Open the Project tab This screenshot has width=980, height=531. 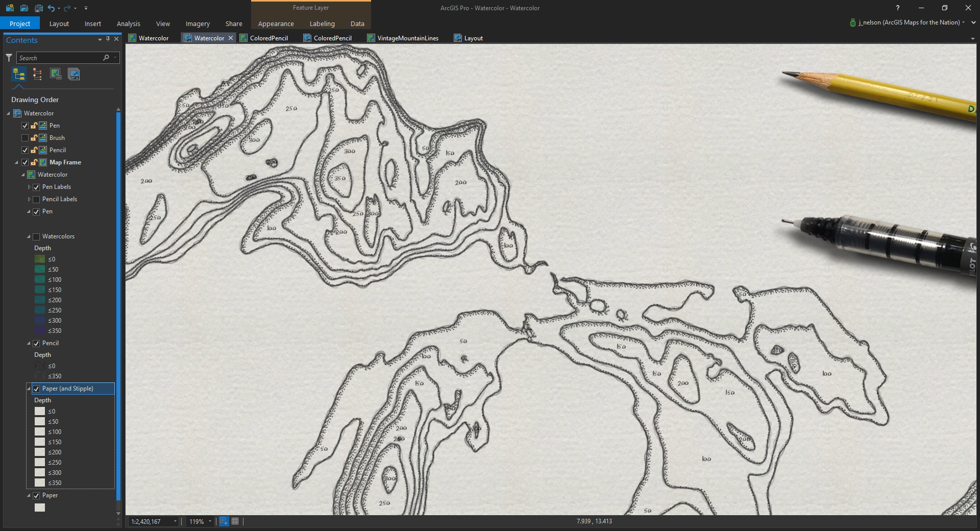(20, 23)
